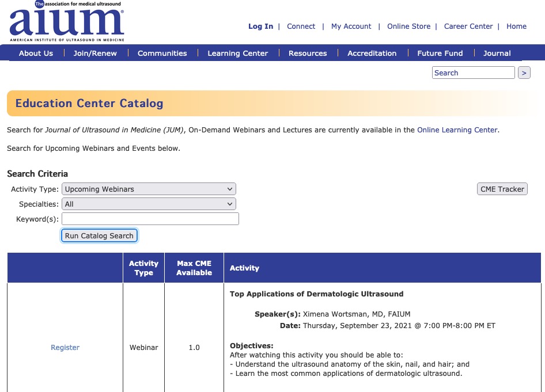Register for the Dermatologic Ultrasound webinar
Viewport: 545px width, 392px height.
click(x=65, y=347)
